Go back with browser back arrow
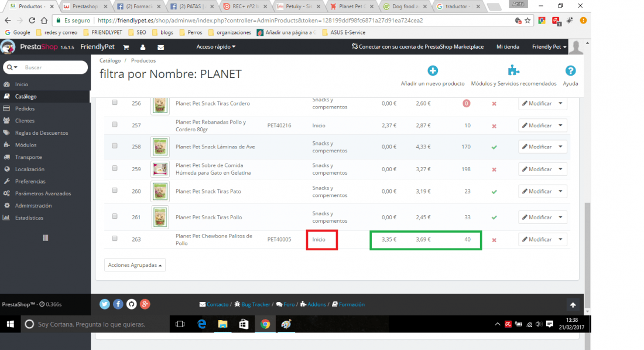Image resolution: width=644 pixels, height=350 pixels. point(8,20)
